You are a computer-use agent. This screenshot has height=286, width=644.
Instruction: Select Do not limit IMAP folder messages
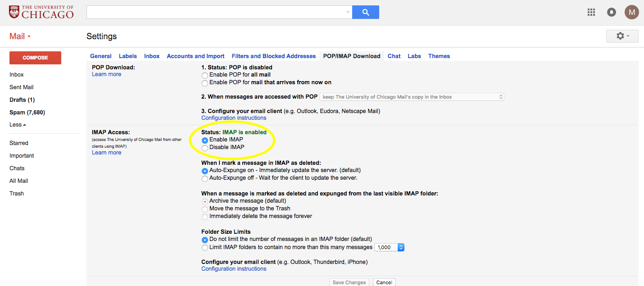click(205, 240)
